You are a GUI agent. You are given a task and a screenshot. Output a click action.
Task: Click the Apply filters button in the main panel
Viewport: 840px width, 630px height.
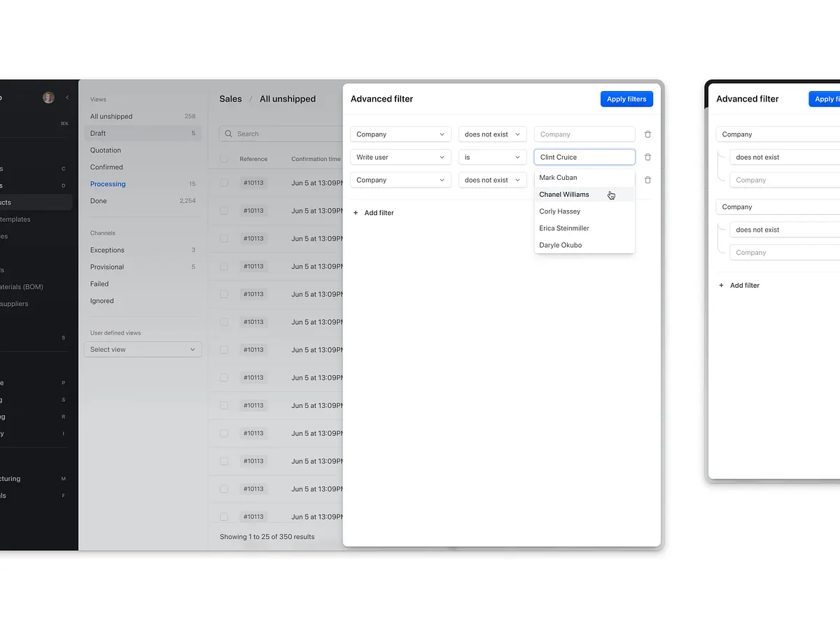[626, 99]
